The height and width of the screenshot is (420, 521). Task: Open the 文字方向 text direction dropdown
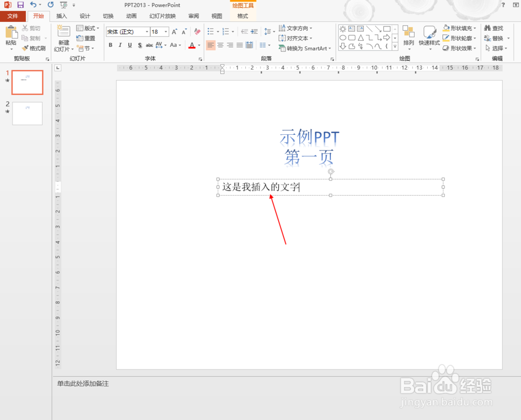click(x=297, y=29)
